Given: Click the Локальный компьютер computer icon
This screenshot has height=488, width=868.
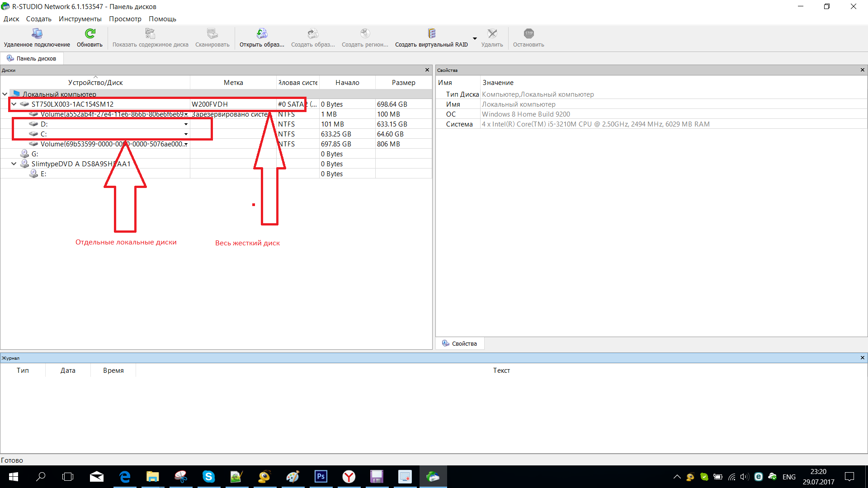Looking at the screenshot, I should point(16,94).
